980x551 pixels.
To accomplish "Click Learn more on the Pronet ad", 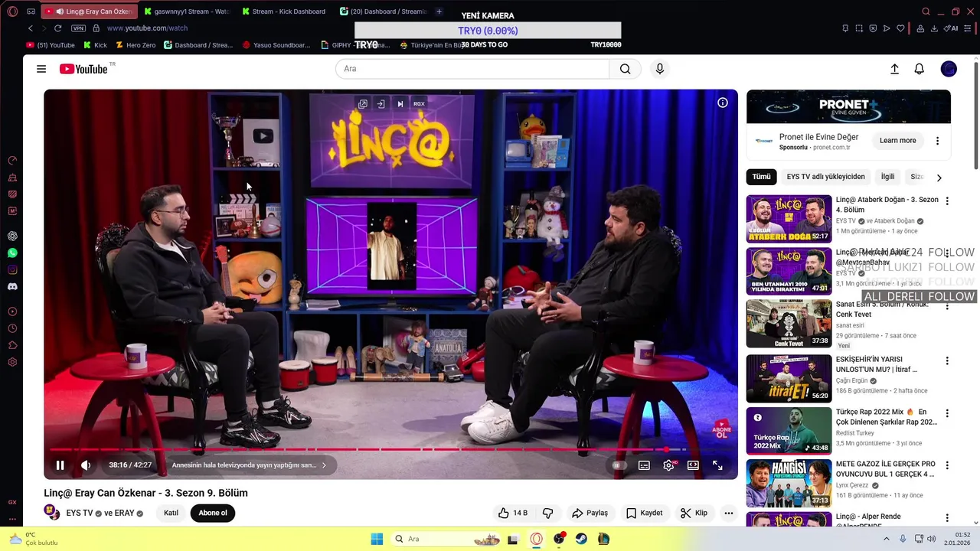I will [897, 141].
